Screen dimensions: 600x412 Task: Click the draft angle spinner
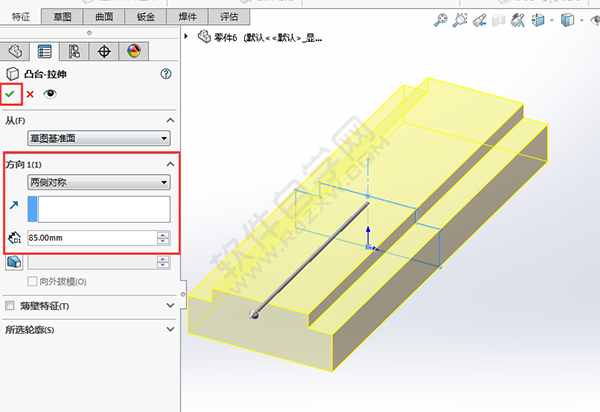point(163,262)
